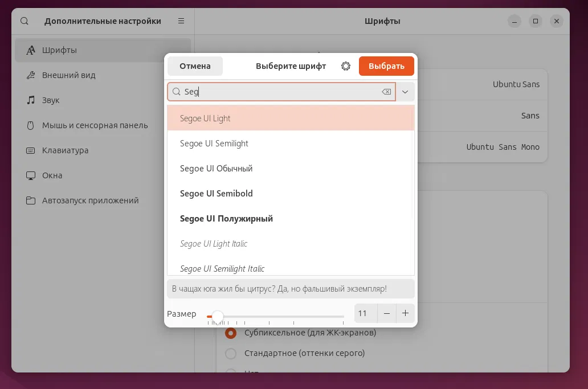This screenshot has height=389, width=588.
Task: Select the Segoe UI Semibold font row
Action: pyautogui.click(x=291, y=194)
